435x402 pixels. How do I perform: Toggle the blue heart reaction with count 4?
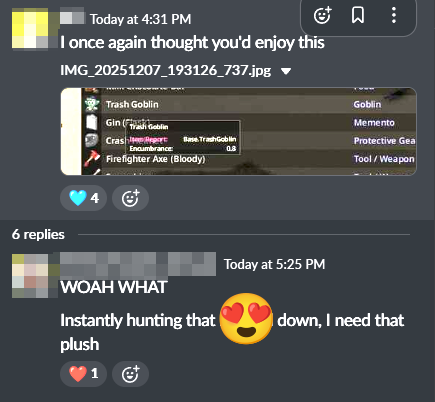click(84, 198)
